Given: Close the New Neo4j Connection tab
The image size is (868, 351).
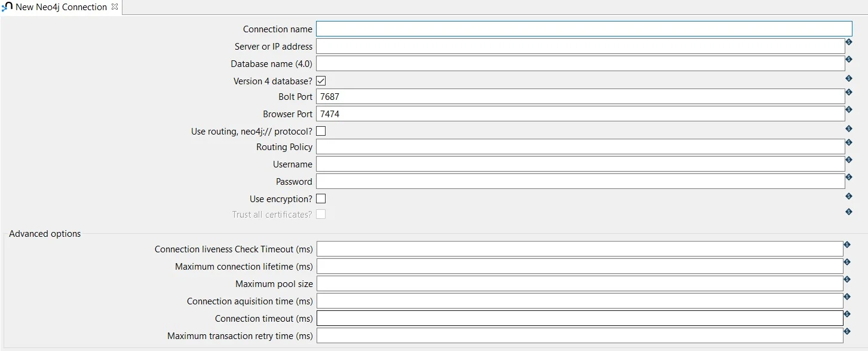Looking at the screenshot, I should pyautogui.click(x=114, y=7).
